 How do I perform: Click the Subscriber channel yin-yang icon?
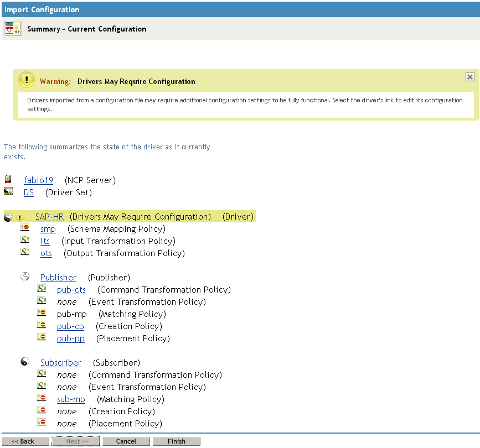[25, 362]
